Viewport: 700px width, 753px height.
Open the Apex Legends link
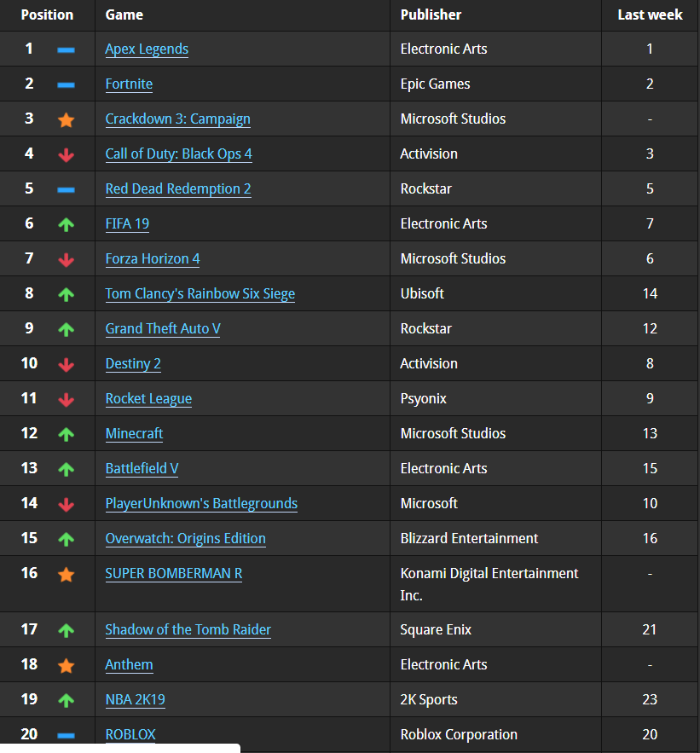(x=147, y=49)
